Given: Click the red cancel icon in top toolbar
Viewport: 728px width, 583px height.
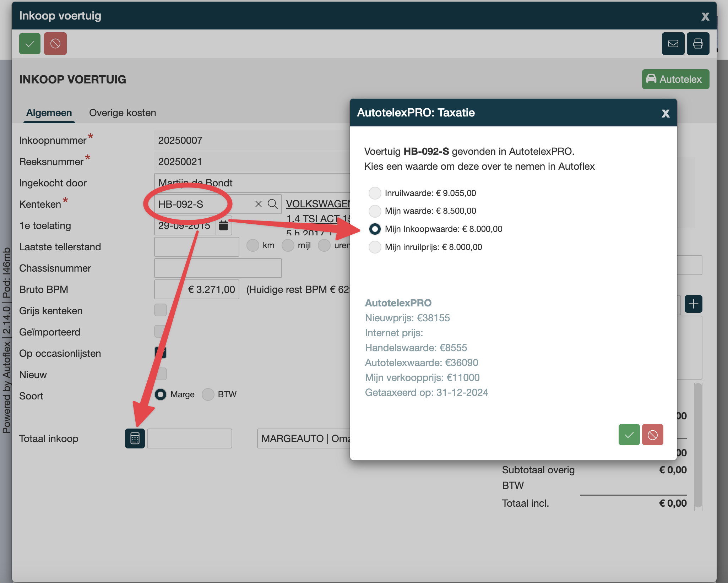Looking at the screenshot, I should pos(55,44).
